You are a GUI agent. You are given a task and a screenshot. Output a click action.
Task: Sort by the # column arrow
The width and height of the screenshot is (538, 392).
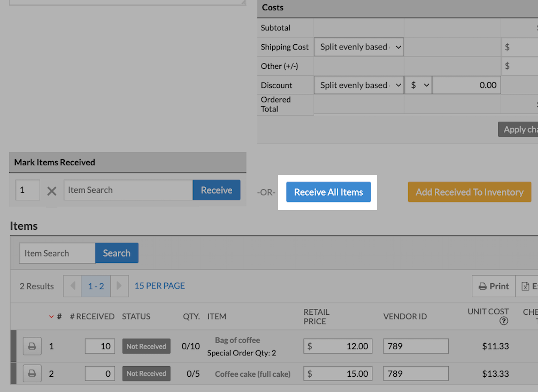(x=52, y=317)
